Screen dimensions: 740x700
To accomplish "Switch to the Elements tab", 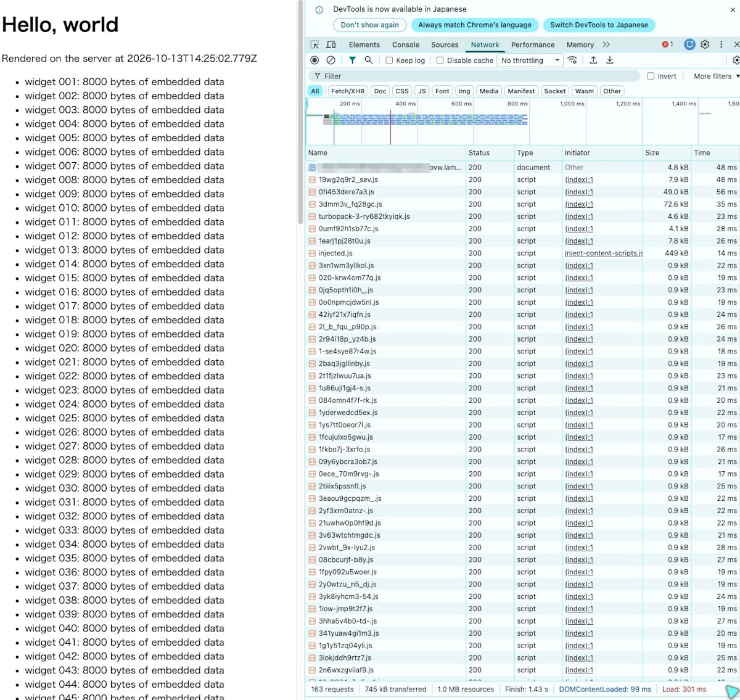I will click(364, 44).
